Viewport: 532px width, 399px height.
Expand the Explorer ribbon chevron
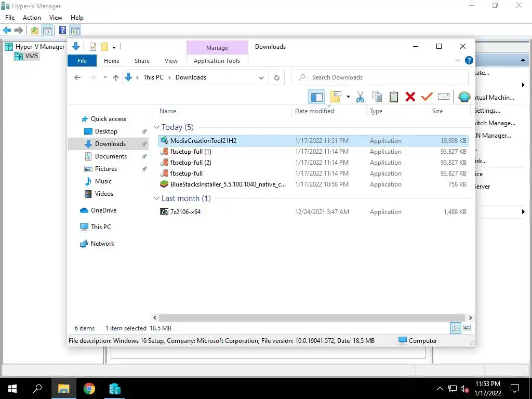[x=457, y=60]
